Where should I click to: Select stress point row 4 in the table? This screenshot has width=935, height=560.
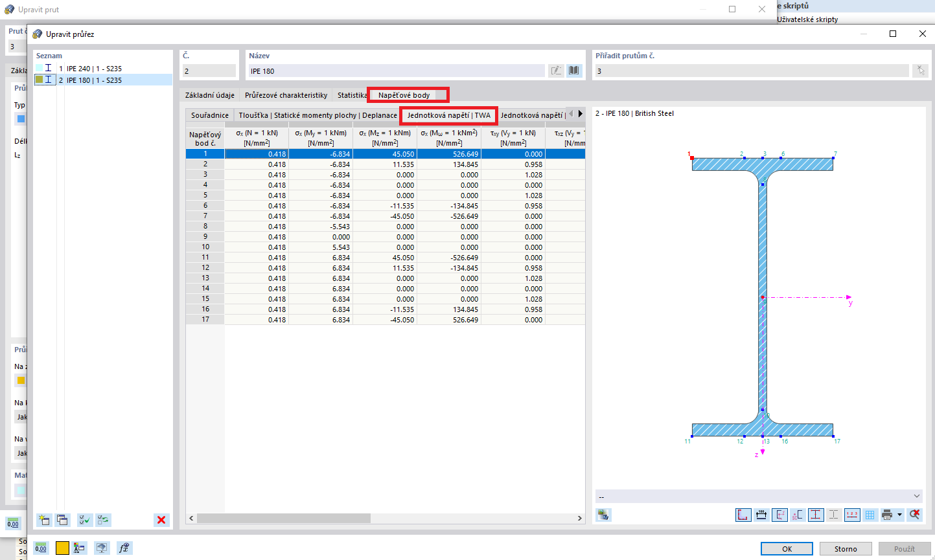205,185
